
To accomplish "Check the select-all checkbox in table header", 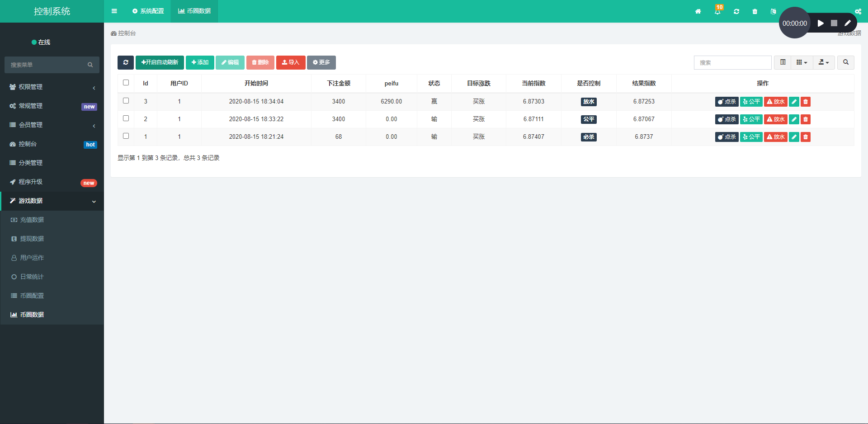I will (126, 83).
